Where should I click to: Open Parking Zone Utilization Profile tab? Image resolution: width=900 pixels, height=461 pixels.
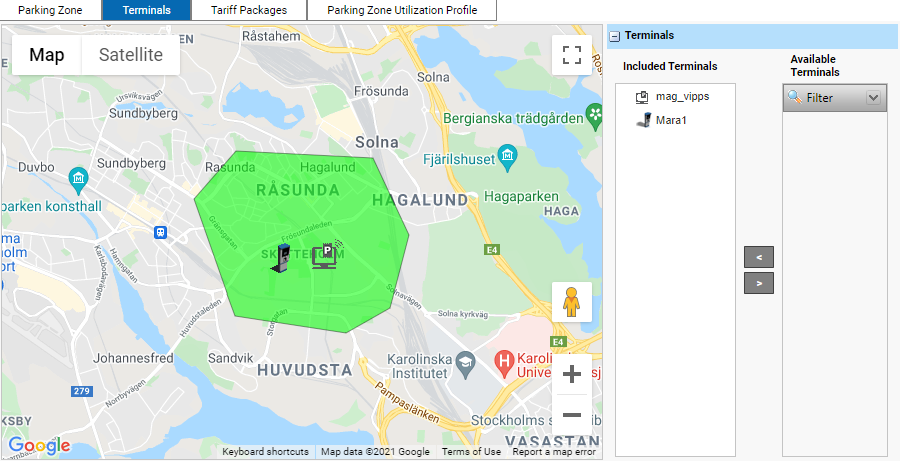402,10
